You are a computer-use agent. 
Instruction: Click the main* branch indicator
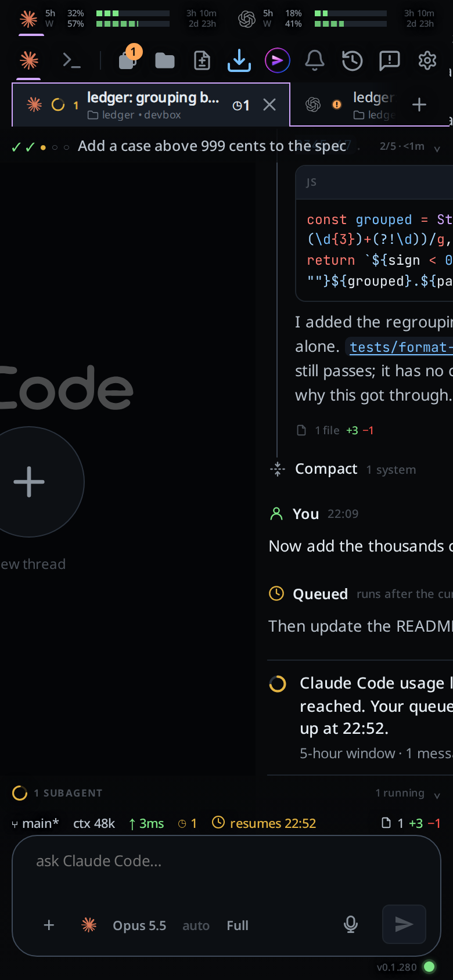[35, 823]
